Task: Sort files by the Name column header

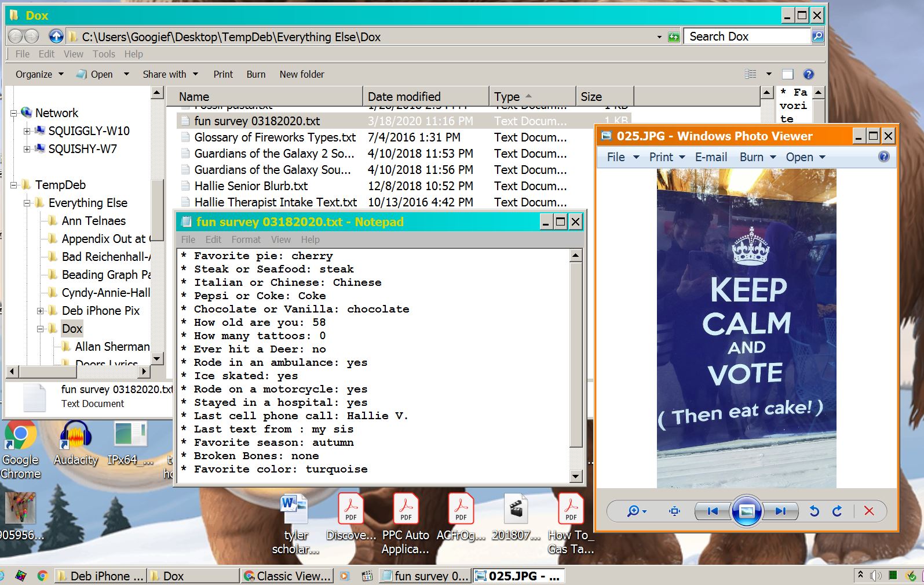Action: [x=264, y=96]
